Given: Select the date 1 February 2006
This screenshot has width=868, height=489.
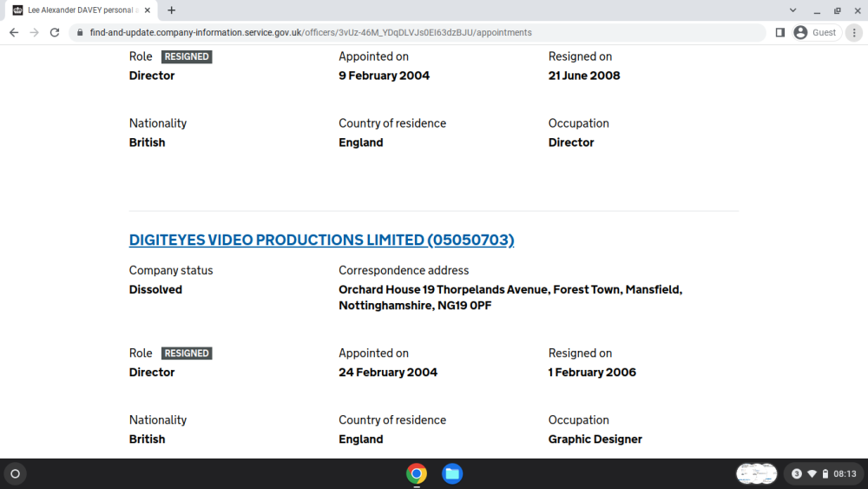Looking at the screenshot, I should (x=592, y=373).
